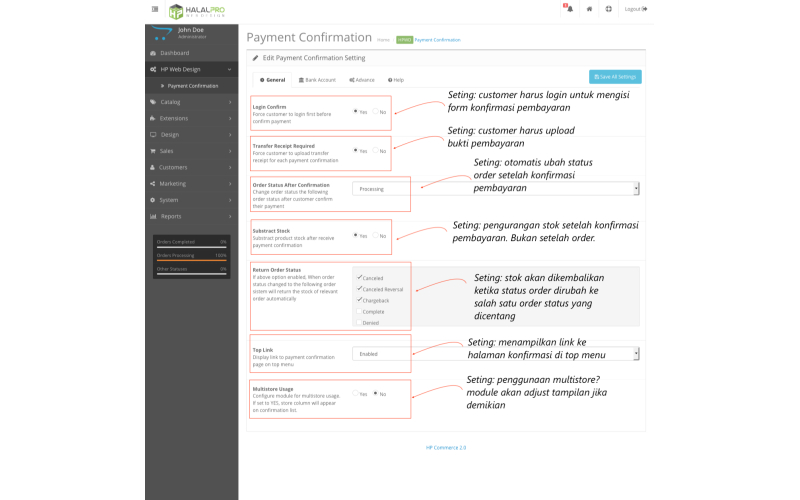Image resolution: width=800 pixels, height=500 pixels.
Task: Switch to the Help tab
Action: 396,80
